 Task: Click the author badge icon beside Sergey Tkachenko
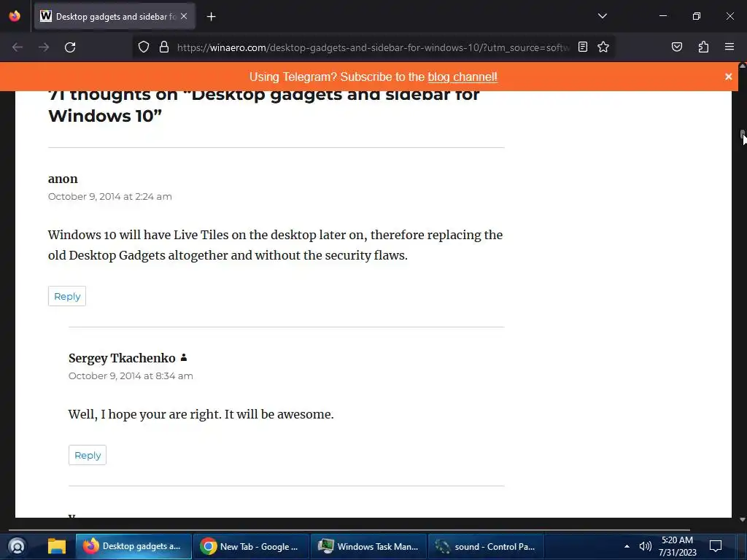pyautogui.click(x=183, y=357)
